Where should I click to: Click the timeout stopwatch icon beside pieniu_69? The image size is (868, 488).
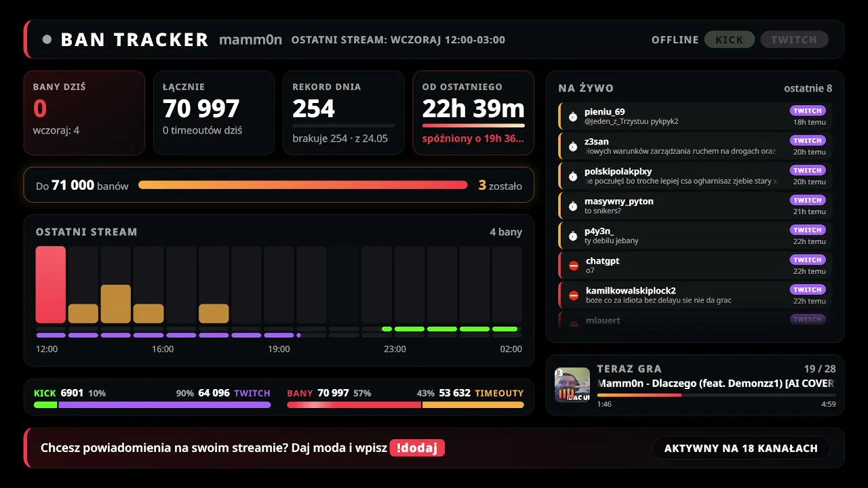573,117
